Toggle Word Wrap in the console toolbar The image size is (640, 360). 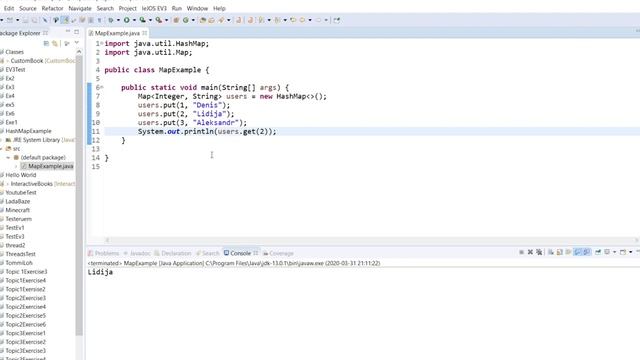coord(568,252)
